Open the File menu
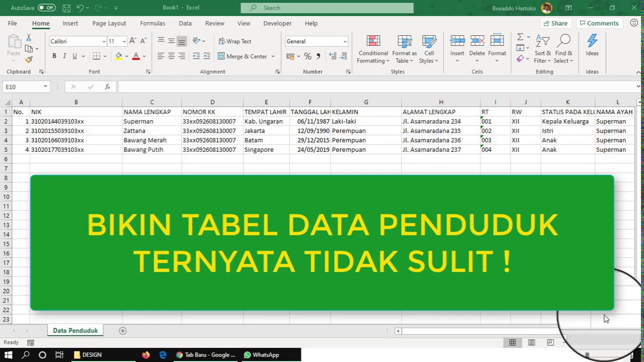The width and height of the screenshot is (644, 362). (x=12, y=23)
